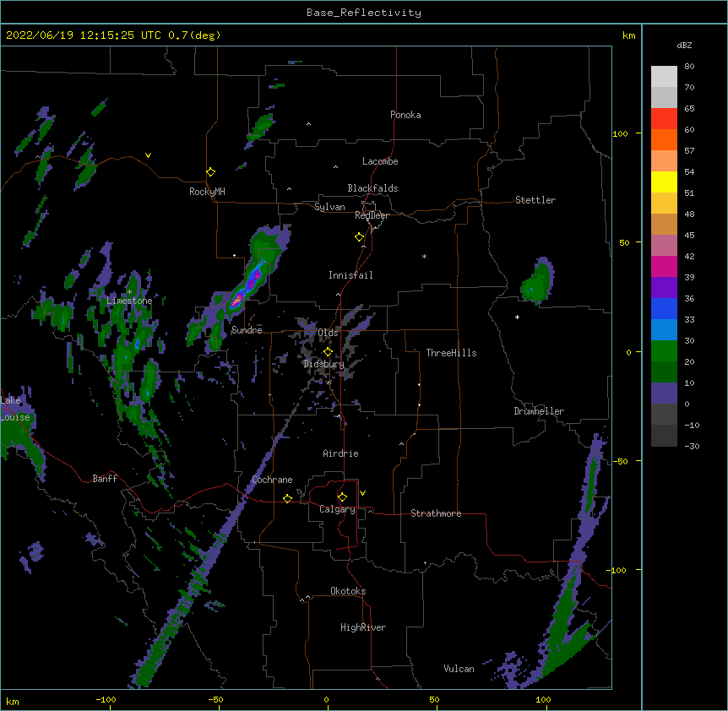The width and height of the screenshot is (728, 711).
Task: Click the Calgary label
Action: (338, 509)
